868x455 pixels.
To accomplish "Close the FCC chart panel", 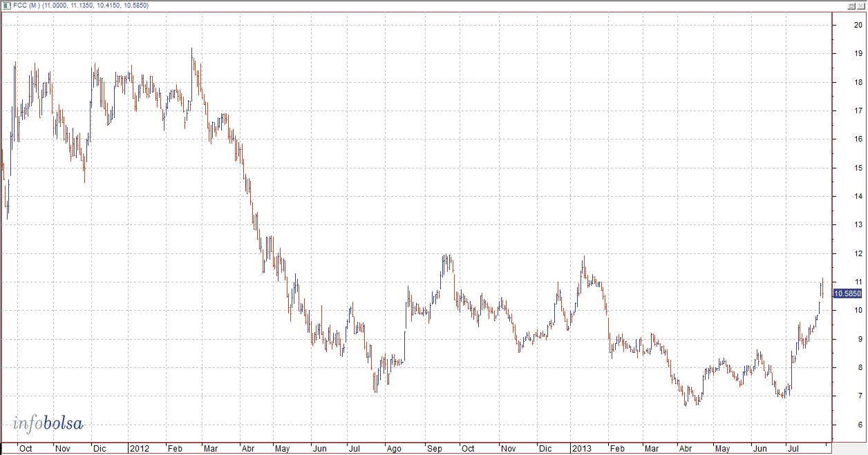I will tap(861, 6).
